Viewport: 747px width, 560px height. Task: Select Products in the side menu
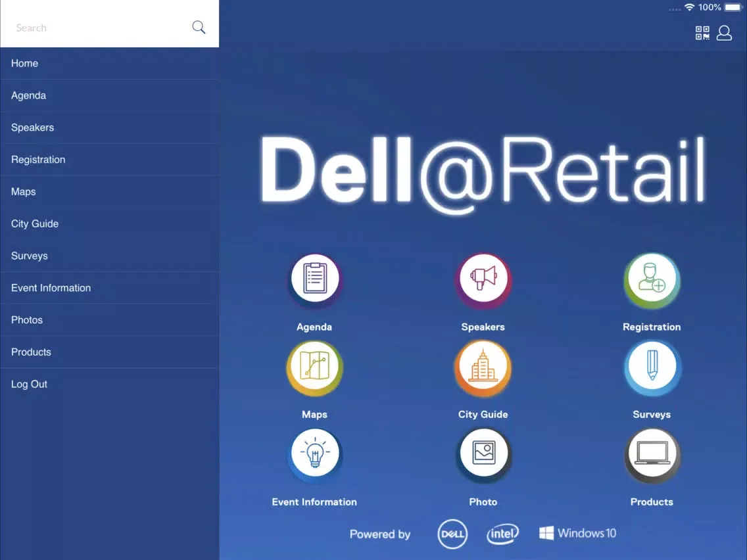click(x=110, y=352)
